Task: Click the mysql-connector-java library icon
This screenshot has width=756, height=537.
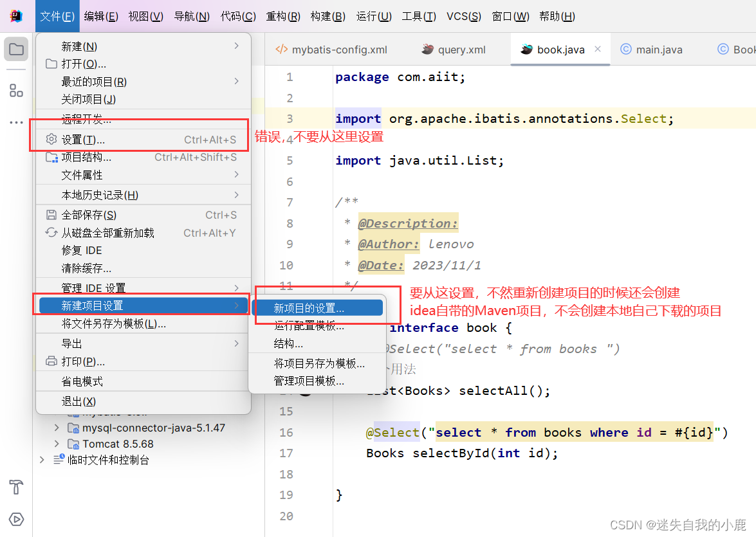Action: 73,428
